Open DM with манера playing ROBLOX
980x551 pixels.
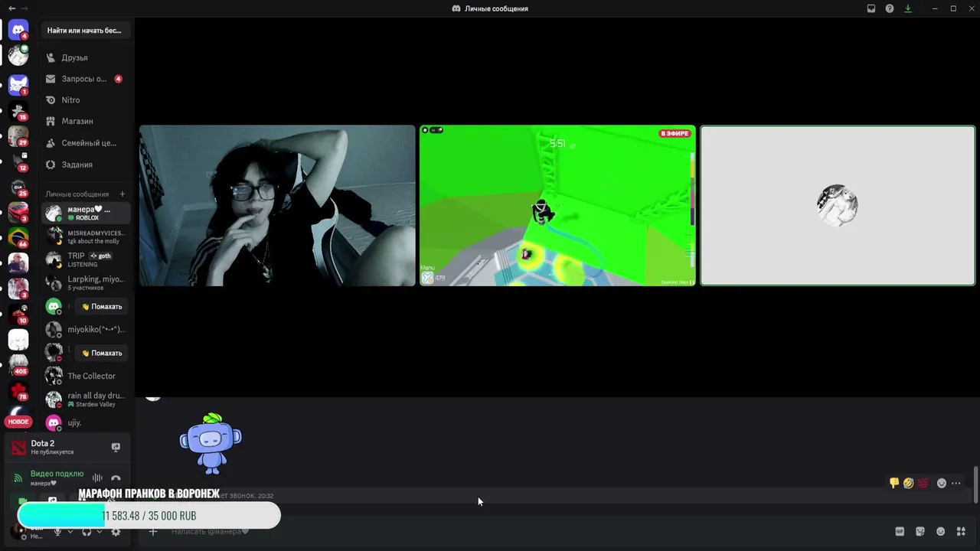coord(86,213)
